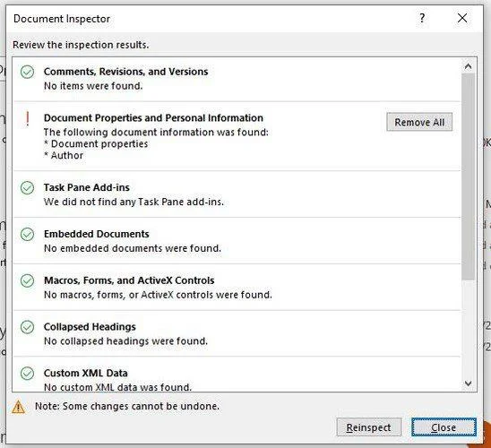This screenshot has height=448, width=491.
Task: Click the Close button at bottom
Action: (x=444, y=427)
